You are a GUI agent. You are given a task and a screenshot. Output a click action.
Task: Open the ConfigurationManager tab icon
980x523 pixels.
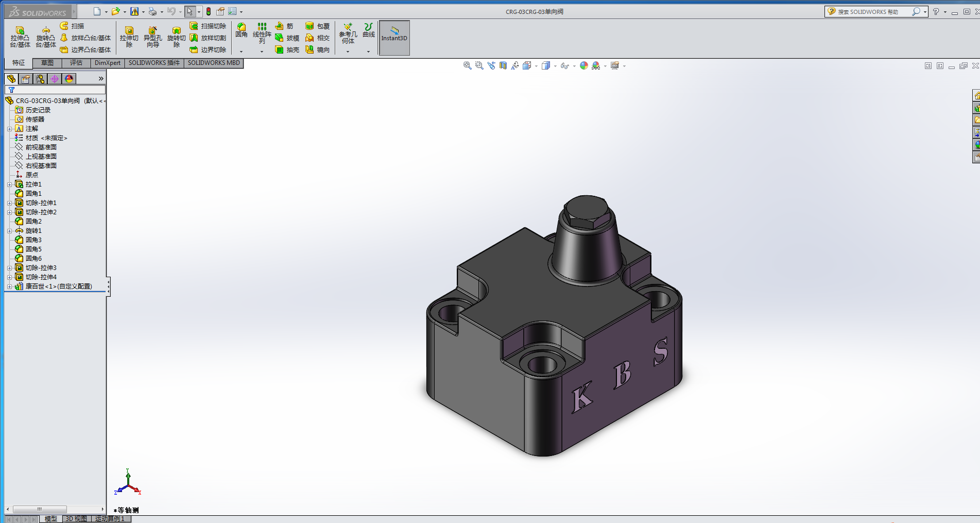coord(40,78)
